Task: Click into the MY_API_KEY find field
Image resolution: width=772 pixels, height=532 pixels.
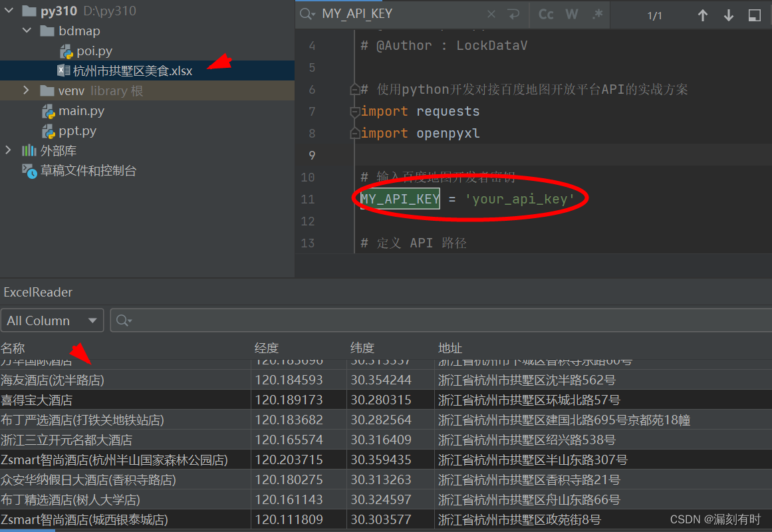Action: click(402, 14)
